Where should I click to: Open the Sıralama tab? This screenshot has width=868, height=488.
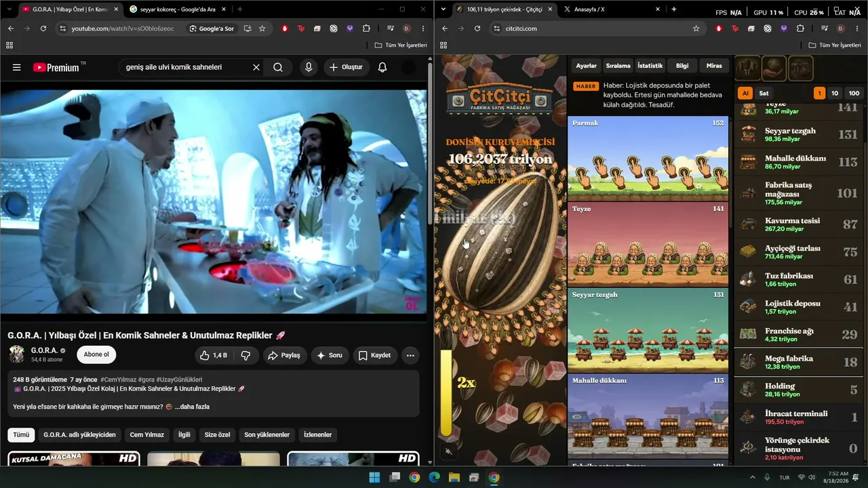tap(618, 66)
